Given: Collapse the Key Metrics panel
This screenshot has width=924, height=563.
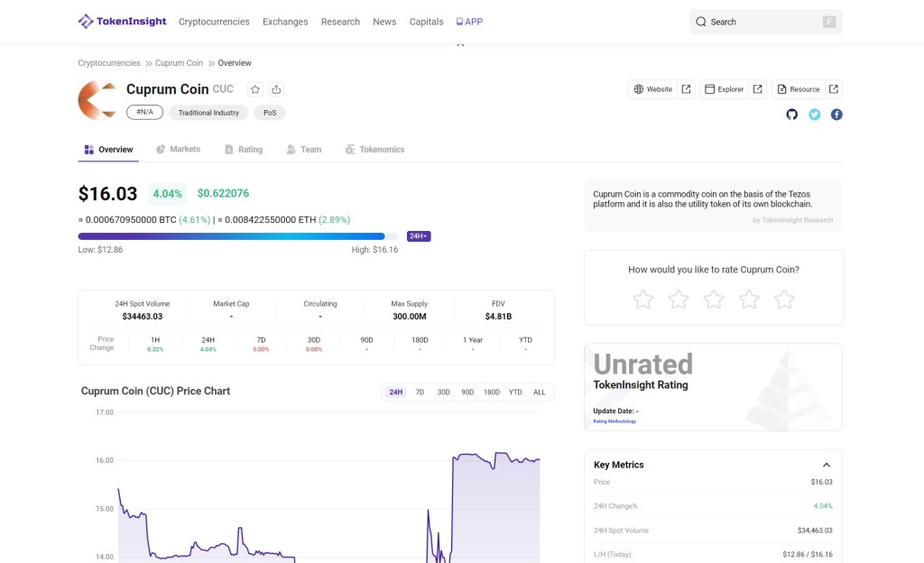Looking at the screenshot, I should coord(827,464).
